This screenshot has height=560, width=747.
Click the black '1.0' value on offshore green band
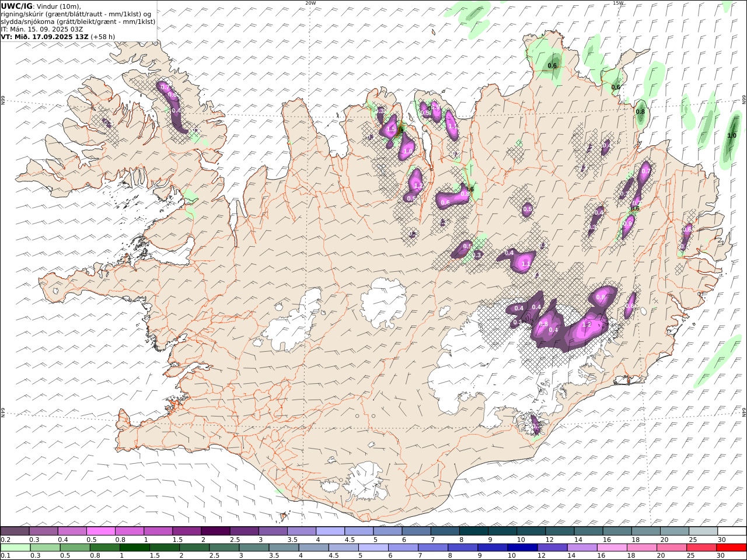pos(732,136)
